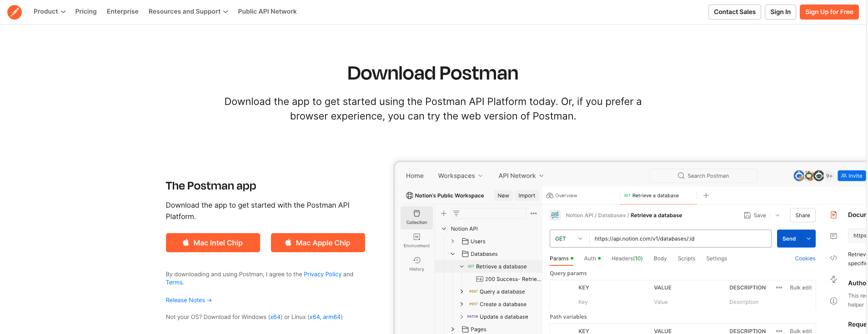Image resolution: width=868 pixels, height=334 pixels.
Task: Switch to the Settings tab
Action: click(x=717, y=259)
